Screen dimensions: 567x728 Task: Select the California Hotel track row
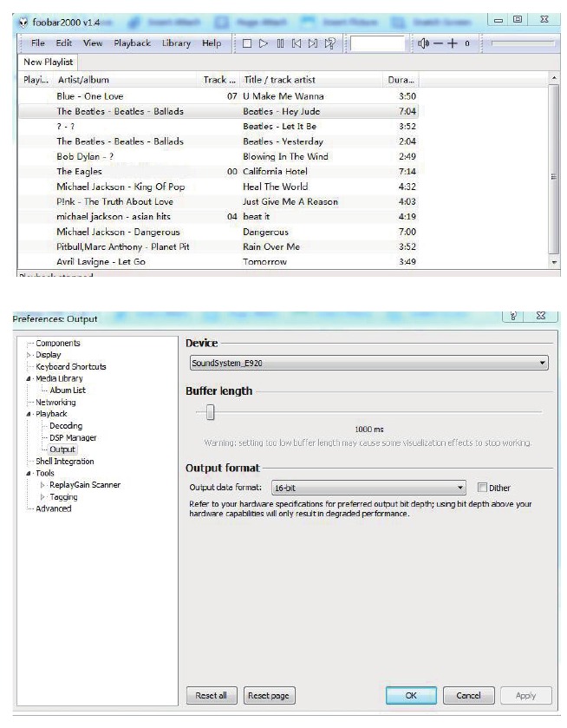218,172
